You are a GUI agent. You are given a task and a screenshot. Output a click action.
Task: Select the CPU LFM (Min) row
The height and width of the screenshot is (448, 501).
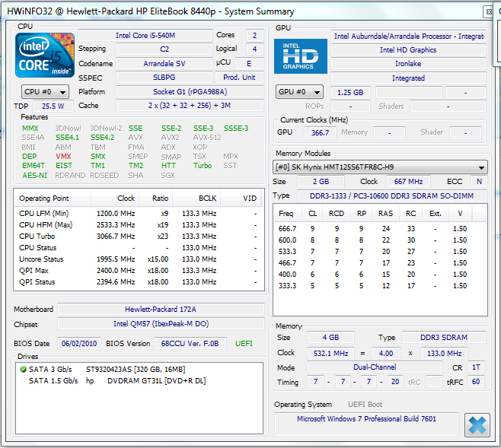click(x=138, y=214)
